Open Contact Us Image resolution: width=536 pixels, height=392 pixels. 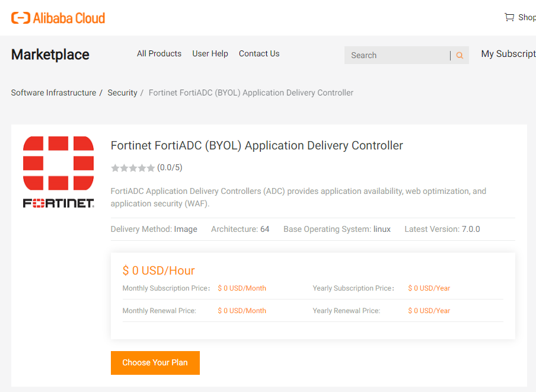[259, 53]
